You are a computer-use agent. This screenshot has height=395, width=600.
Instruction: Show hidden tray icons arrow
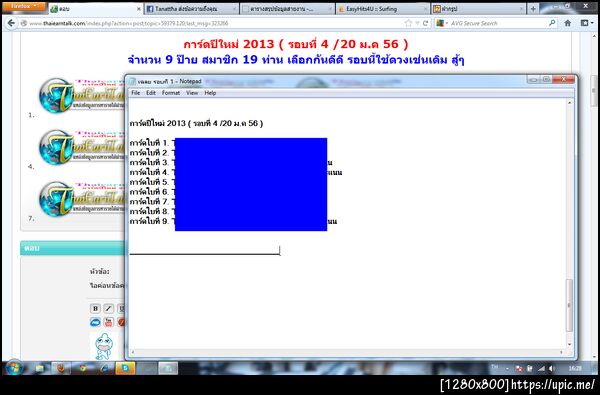click(x=507, y=369)
